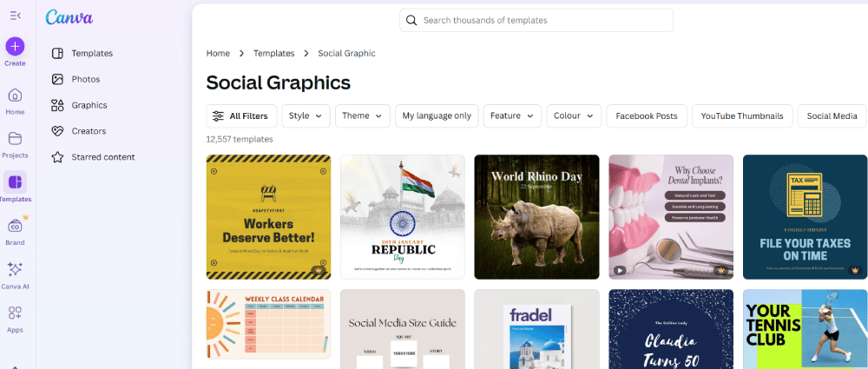The width and height of the screenshot is (868, 369).
Task: Open the Brand kit icon
Action: coord(15,226)
